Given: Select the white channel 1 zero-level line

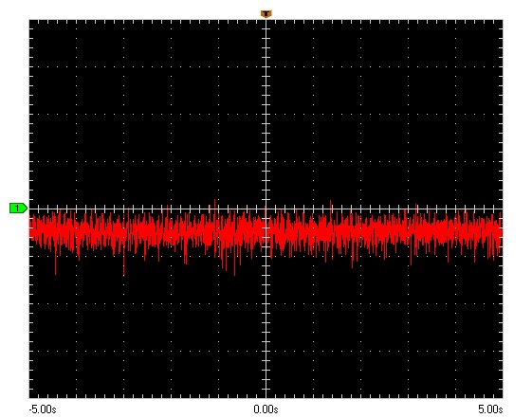Looking at the screenshot, I should [x=266, y=209].
